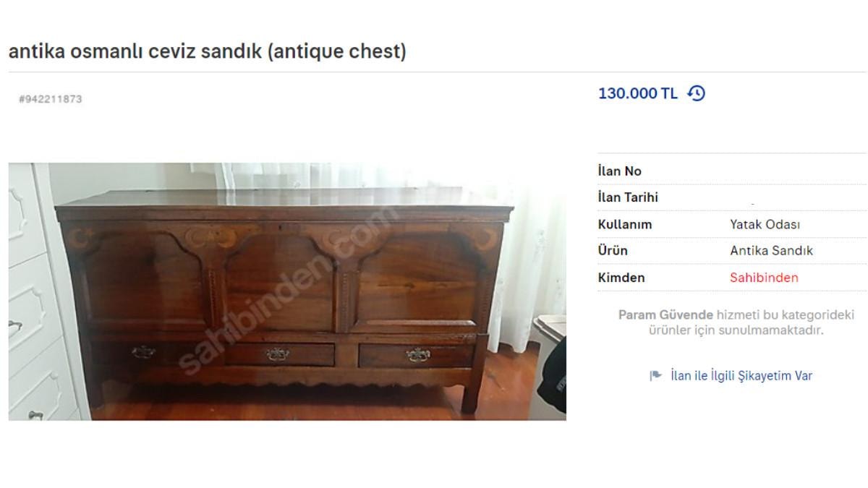
Task: Click the flag icon beside complaint link
Action: tap(655, 375)
